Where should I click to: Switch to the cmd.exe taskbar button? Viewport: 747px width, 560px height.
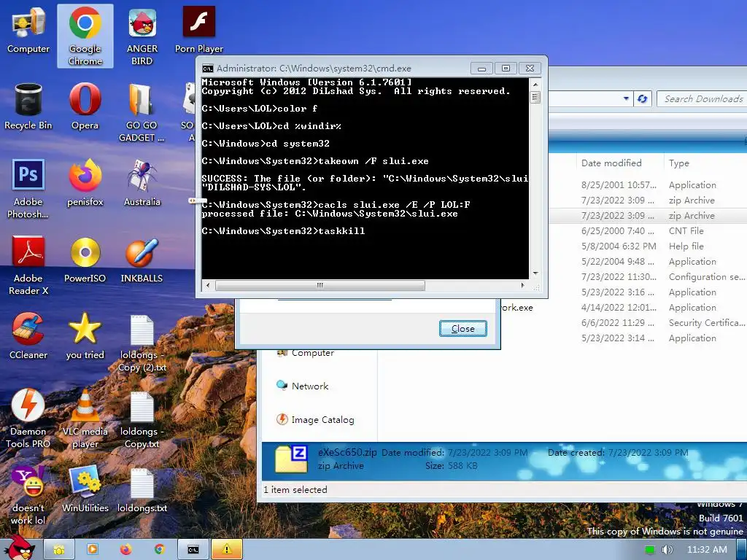(x=193, y=550)
